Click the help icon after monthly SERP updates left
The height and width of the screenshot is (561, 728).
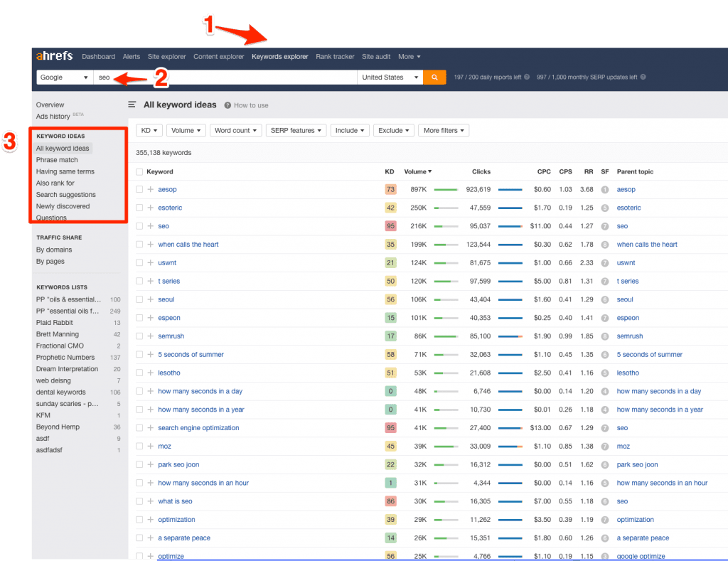[643, 77]
